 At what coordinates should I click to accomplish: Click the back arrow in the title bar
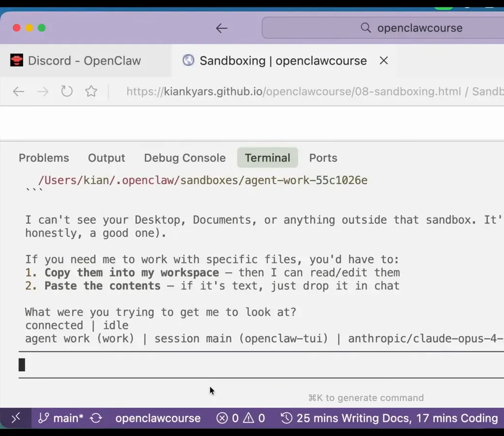pyautogui.click(x=221, y=28)
